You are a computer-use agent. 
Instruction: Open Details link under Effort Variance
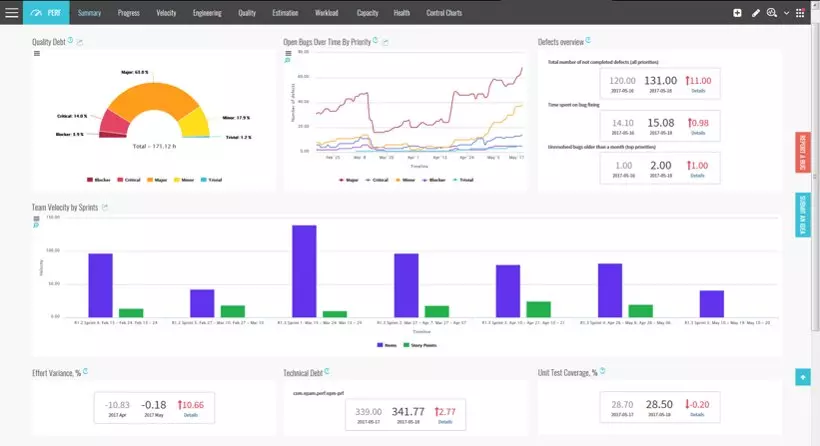pos(191,415)
